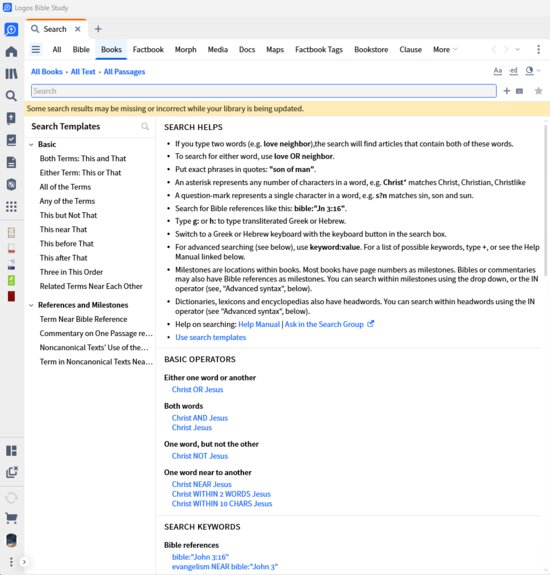Click the sidebar Search magnifier icon

click(11, 96)
